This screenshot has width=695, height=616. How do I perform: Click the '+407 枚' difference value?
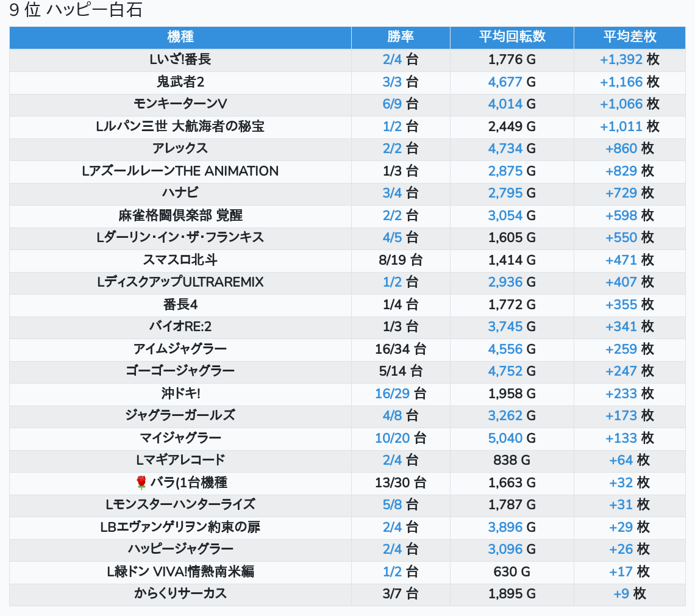[629, 282]
